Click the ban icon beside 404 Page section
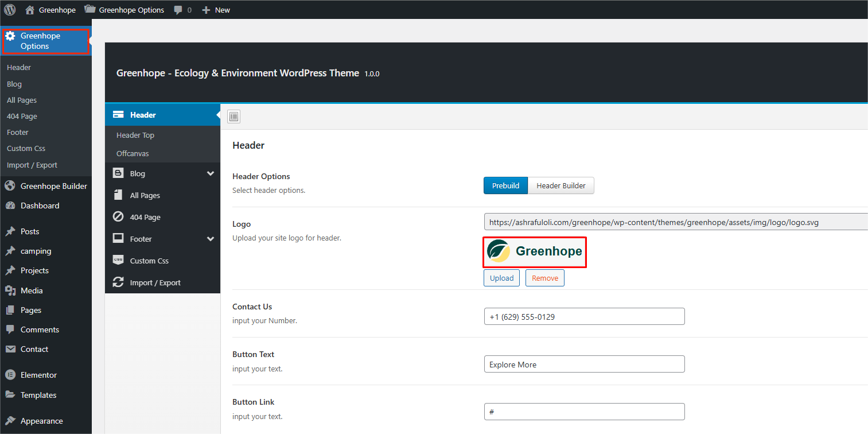This screenshot has width=868, height=434. click(118, 217)
